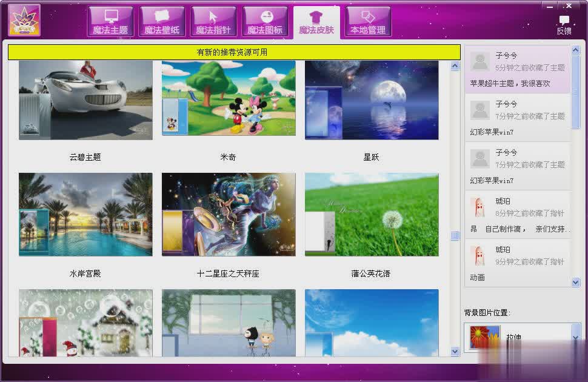Open the 魔法指针 cursor tab
The width and height of the screenshot is (588, 382).
(x=213, y=22)
